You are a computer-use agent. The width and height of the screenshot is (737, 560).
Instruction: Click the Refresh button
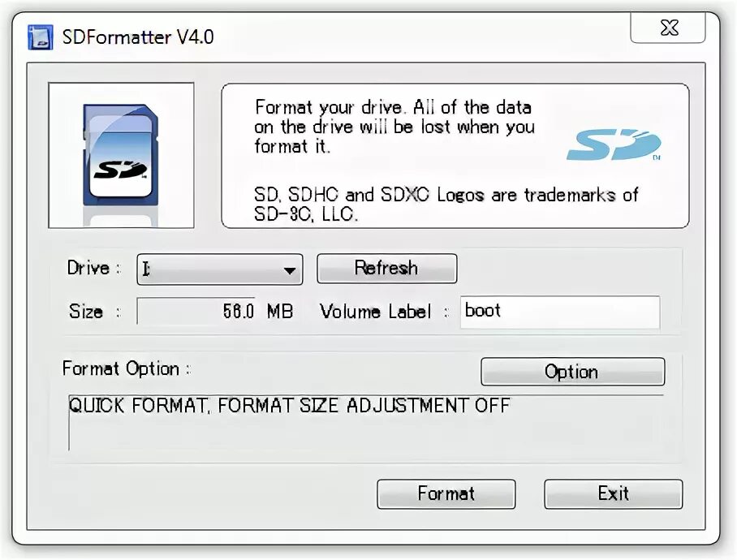pyautogui.click(x=387, y=269)
